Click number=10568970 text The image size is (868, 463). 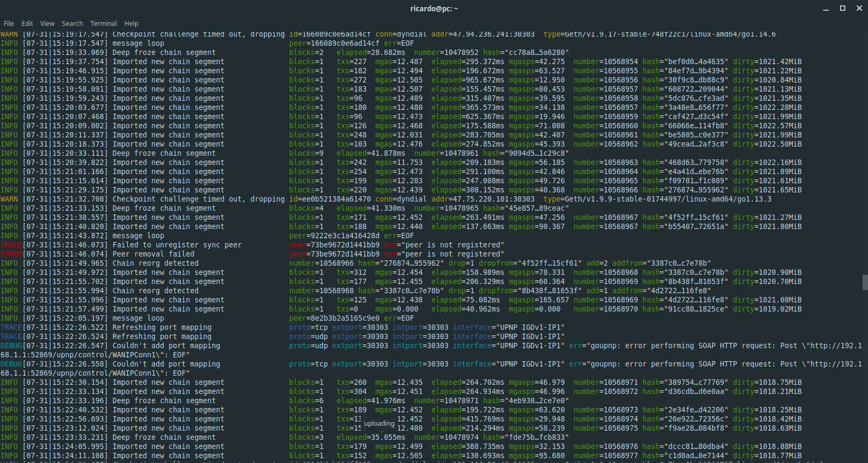point(606,309)
